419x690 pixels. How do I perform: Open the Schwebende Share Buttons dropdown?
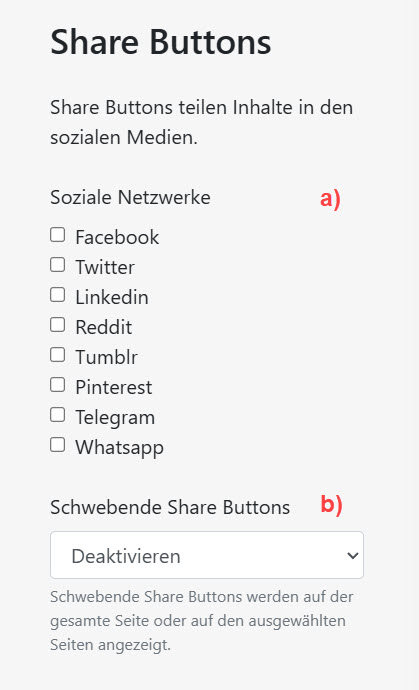(207, 555)
